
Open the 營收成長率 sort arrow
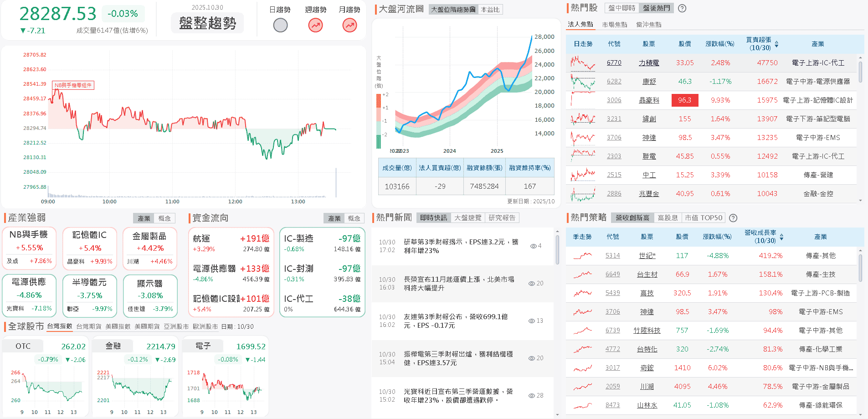tap(781, 237)
